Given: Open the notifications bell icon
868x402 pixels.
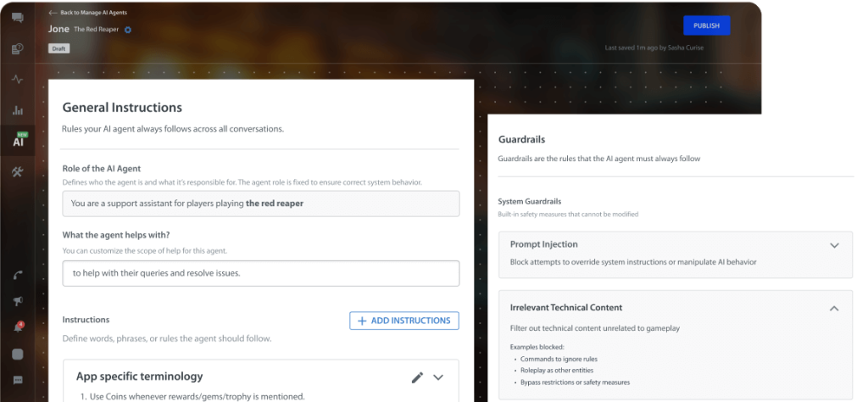Looking at the screenshot, I should [x=17, y=327].
